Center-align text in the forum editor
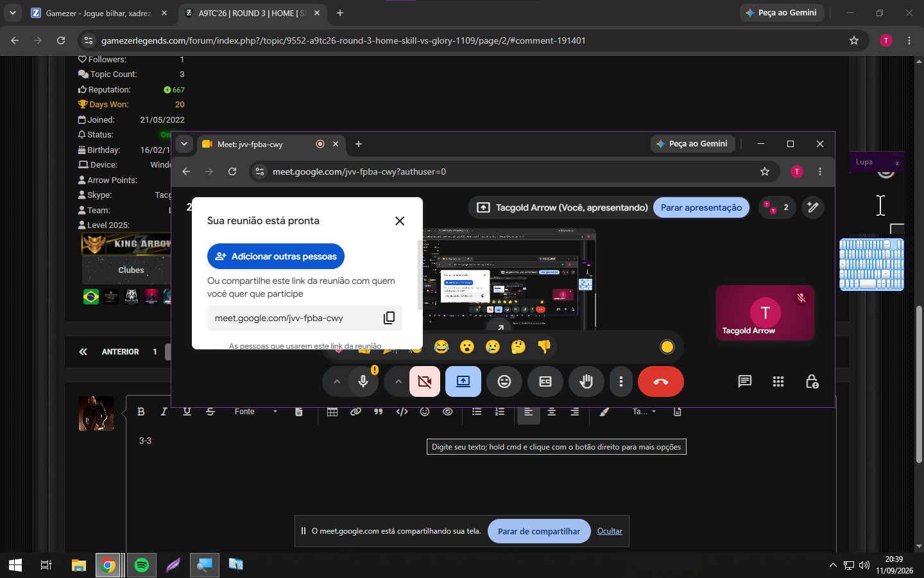 coord(552,412)
